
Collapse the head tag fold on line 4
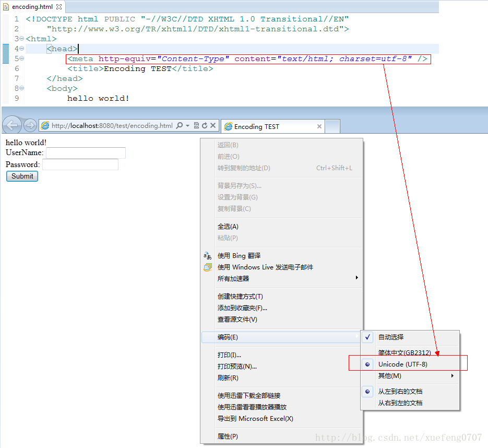point(21,49)
